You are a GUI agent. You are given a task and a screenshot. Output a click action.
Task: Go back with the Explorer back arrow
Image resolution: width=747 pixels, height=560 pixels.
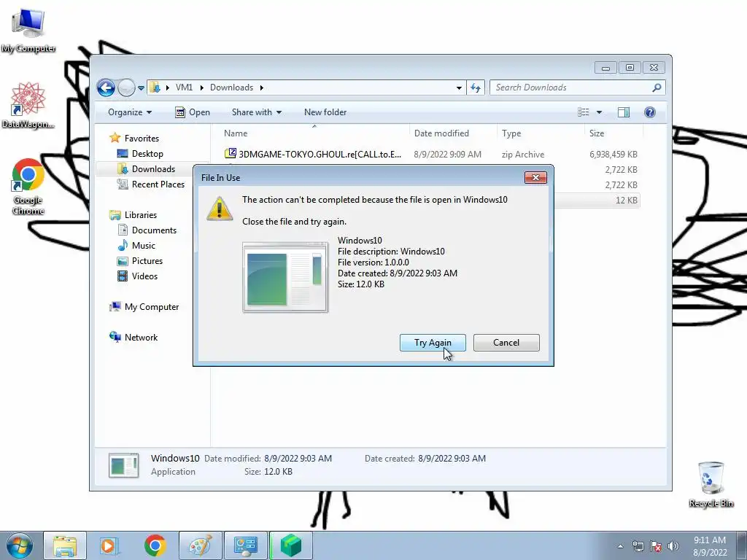coord(106,87)
